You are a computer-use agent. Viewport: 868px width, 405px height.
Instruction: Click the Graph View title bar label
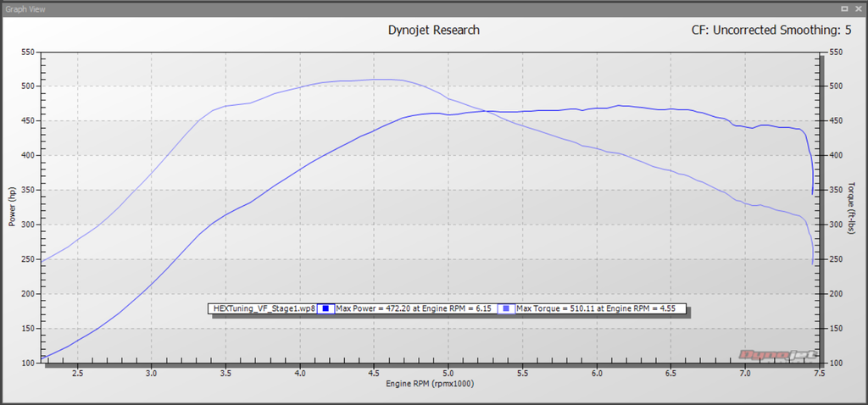point(26,9)
